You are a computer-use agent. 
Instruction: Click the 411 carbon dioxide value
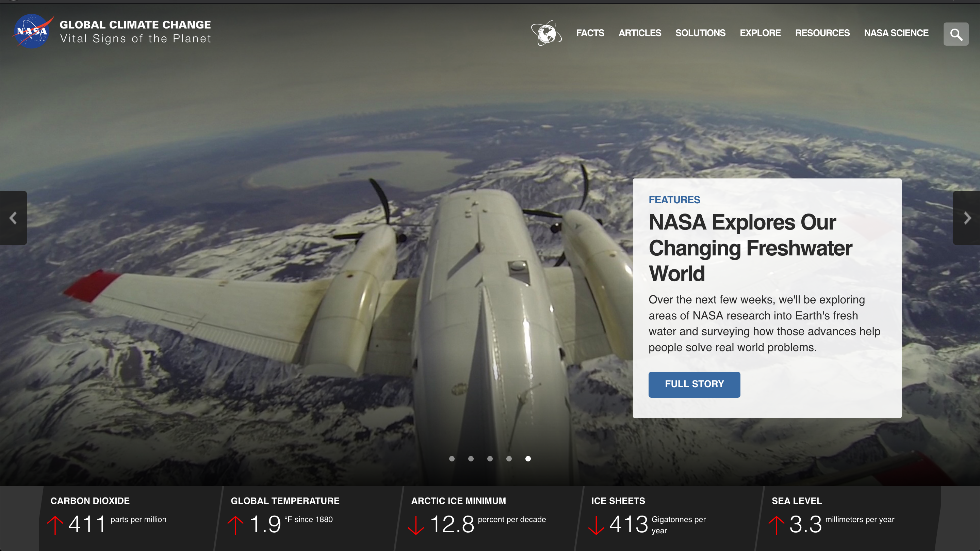click(87, 524)
